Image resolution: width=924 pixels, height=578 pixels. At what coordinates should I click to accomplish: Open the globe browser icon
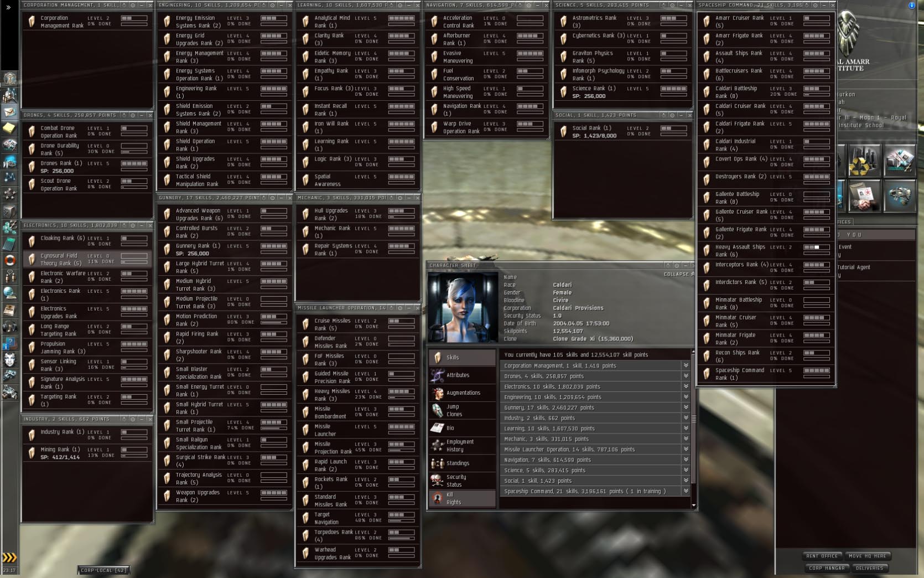click(x=9, y=293)
